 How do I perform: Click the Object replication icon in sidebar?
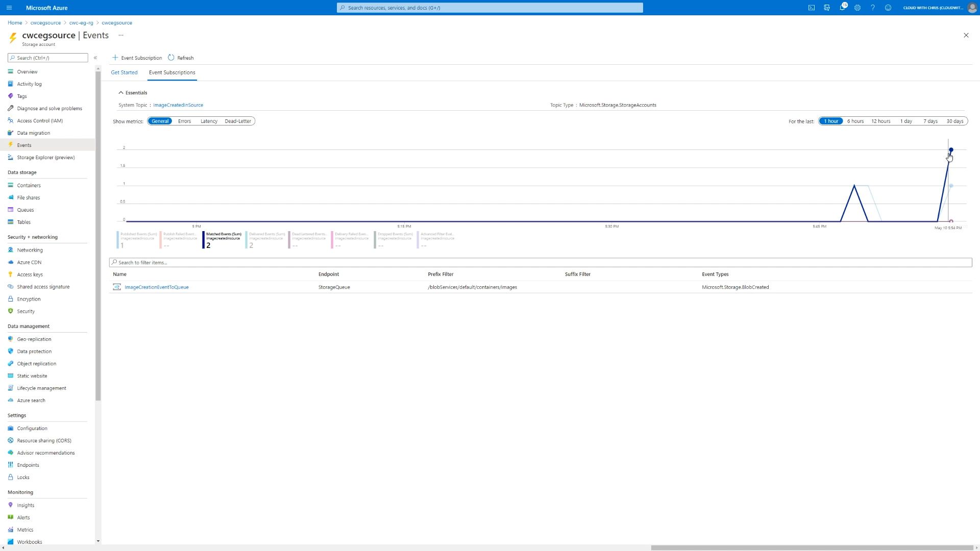click(11, 363)
